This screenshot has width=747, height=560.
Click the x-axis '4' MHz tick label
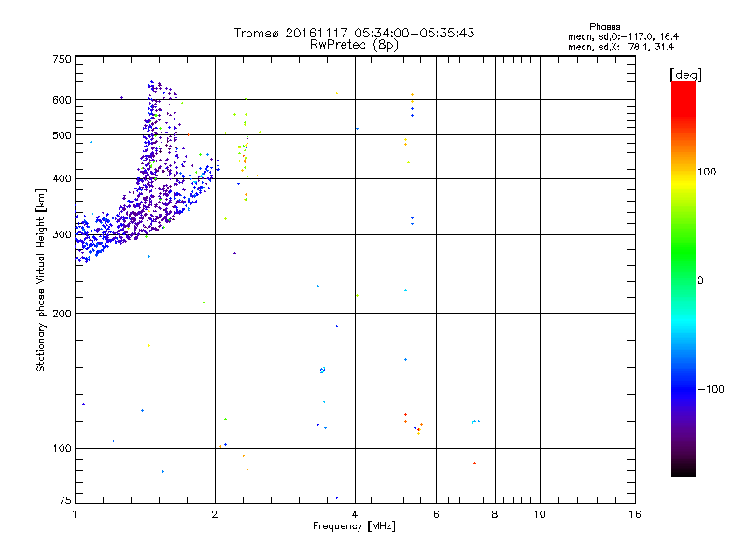[355, 514]
